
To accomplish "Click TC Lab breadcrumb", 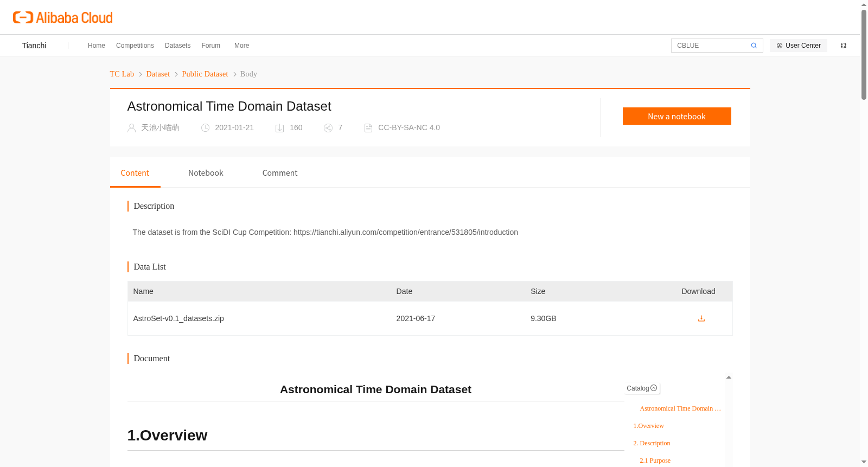I will [122, 74].
